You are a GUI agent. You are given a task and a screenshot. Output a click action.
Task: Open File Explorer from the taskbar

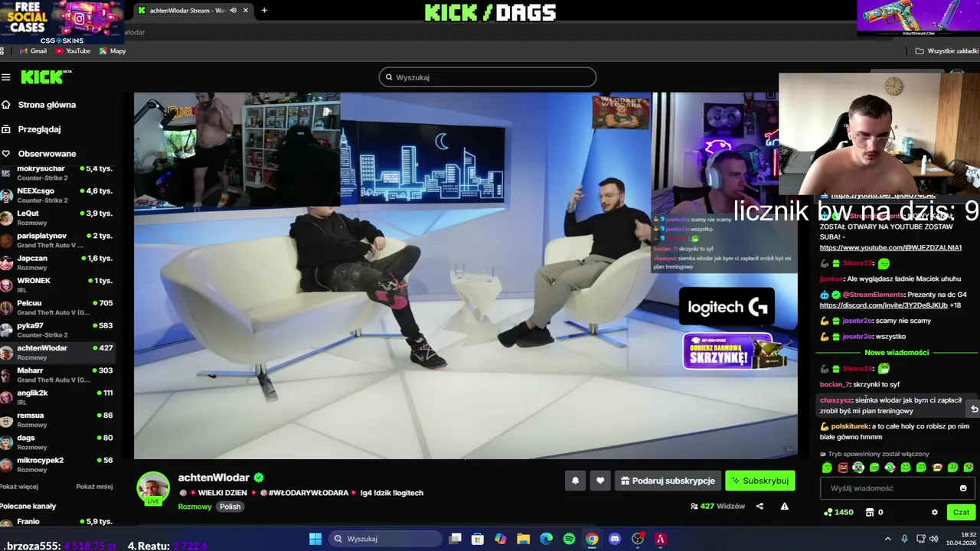coord(524,539)
